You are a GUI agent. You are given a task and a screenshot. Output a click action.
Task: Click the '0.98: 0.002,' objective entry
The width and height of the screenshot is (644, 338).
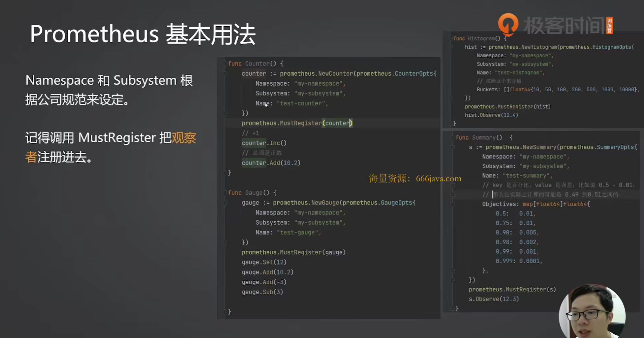517,242
